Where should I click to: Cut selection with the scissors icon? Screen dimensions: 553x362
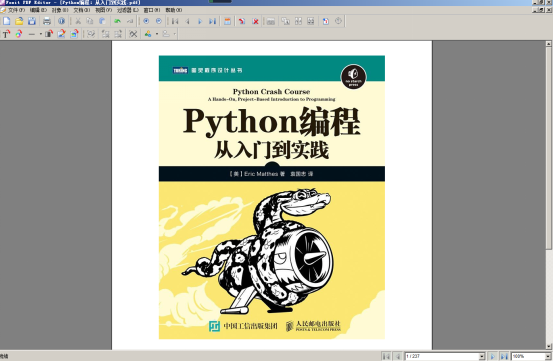coord(78,21)
